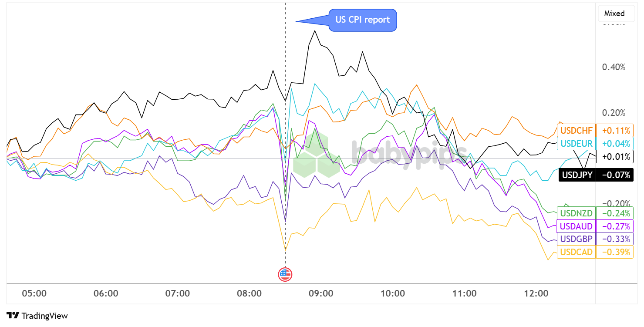
Task: Select the USDGBP series label
Action: (576, 239)
